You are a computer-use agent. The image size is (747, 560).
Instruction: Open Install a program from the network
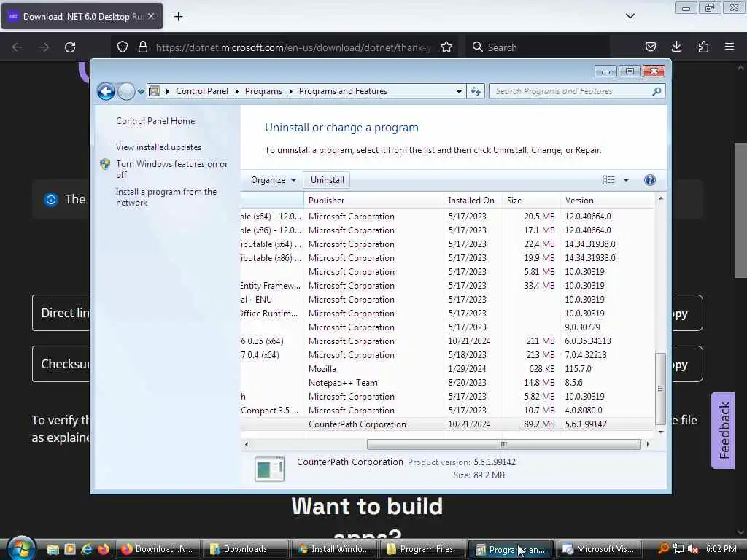tap(166, 197)
